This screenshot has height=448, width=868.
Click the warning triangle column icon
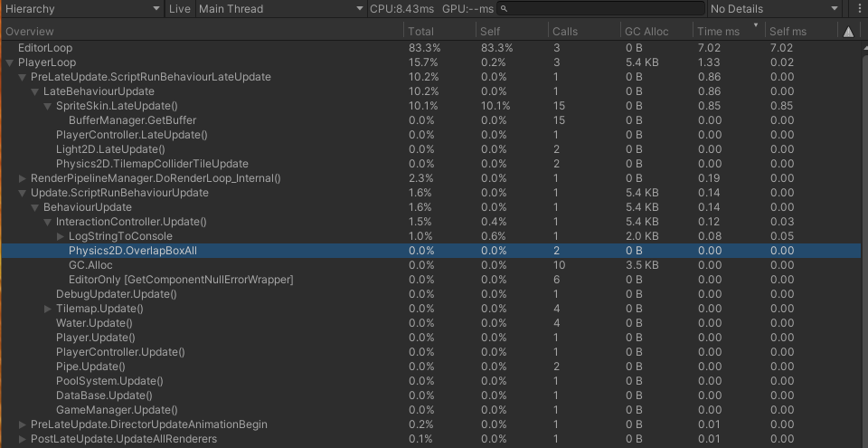(x=848, y=32)
